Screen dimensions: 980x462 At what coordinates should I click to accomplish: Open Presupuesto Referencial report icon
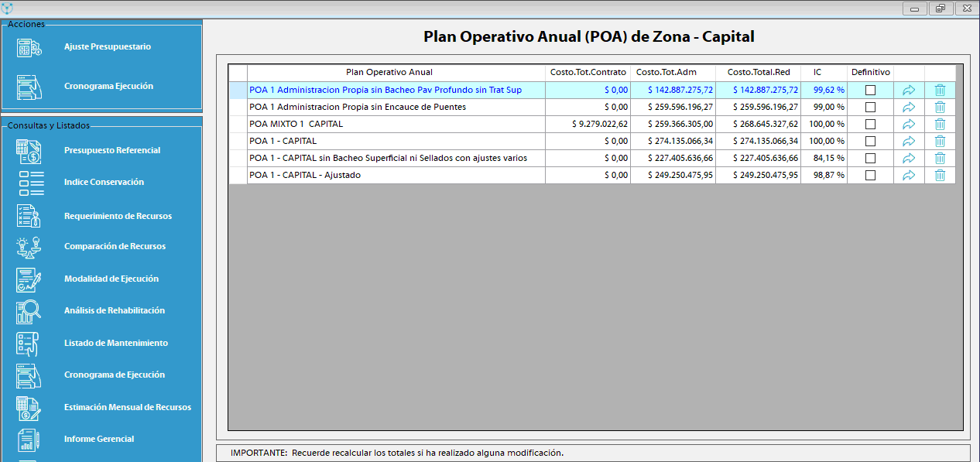[x=29, y=151]
